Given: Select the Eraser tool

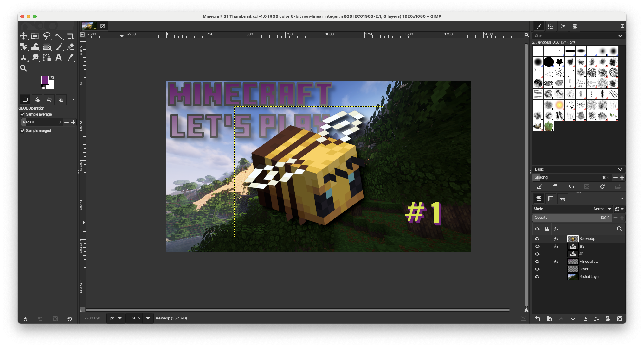Looking at the screenshot, I should [x=70, y=47].
